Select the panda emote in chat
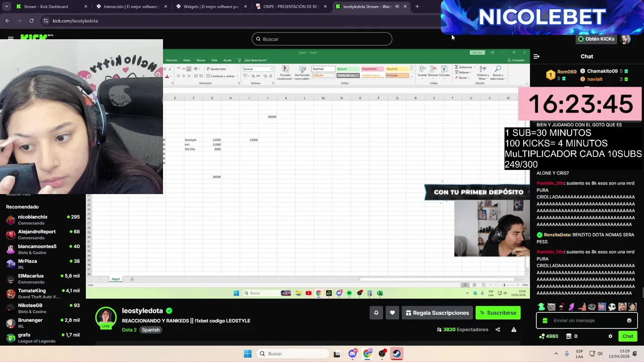The image size is (644, 362). (x=612, y=307)
